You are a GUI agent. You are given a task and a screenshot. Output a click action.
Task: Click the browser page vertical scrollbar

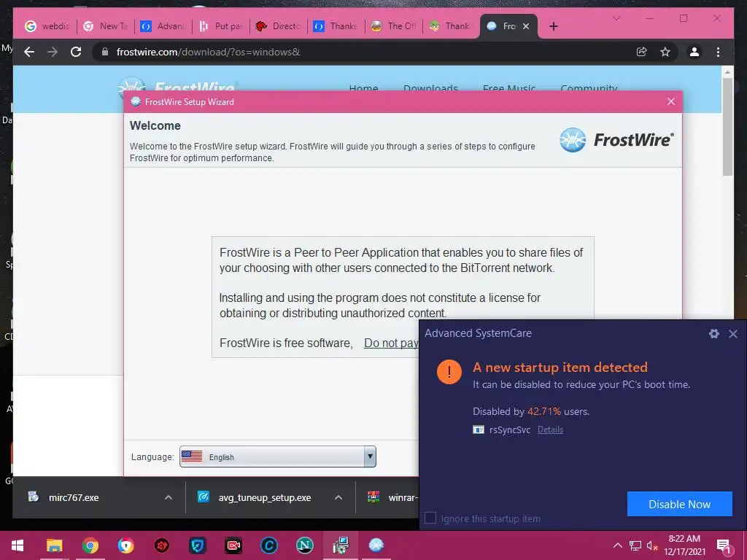click(727, 126)
